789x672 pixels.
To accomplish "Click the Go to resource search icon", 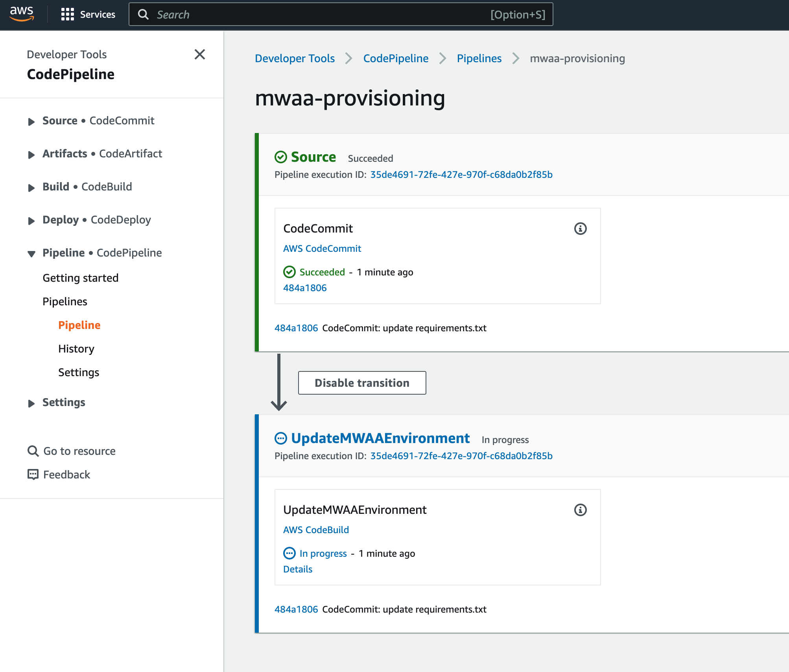I will point(33,451).
